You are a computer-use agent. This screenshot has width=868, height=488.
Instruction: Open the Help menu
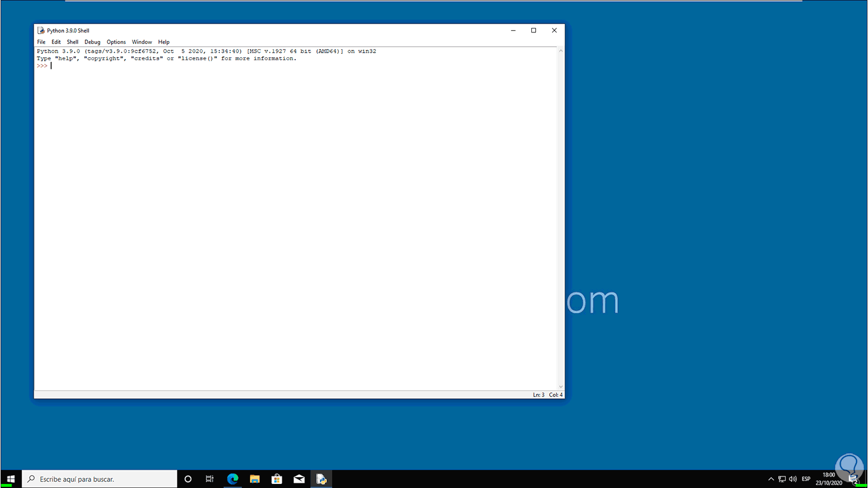(164, 42)
